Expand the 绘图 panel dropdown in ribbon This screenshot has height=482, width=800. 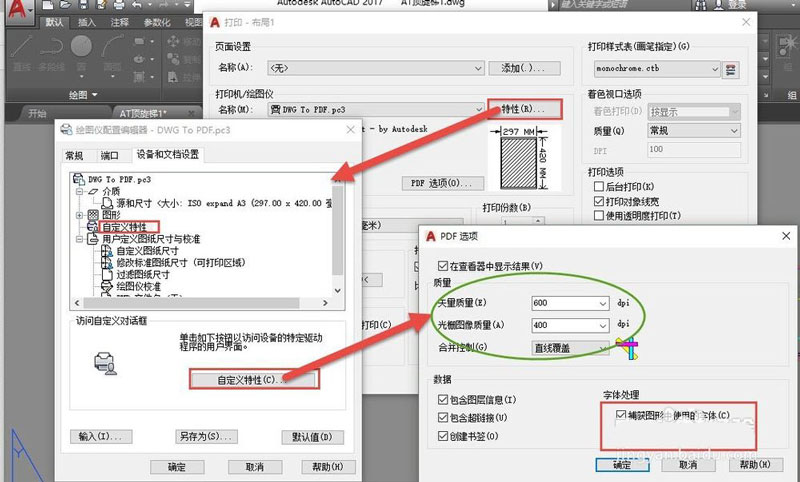83,95
